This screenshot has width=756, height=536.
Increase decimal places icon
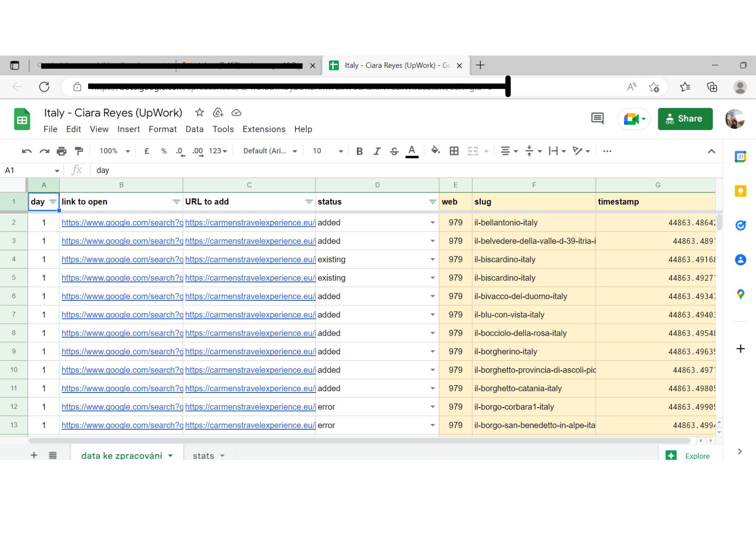point(198,151)
